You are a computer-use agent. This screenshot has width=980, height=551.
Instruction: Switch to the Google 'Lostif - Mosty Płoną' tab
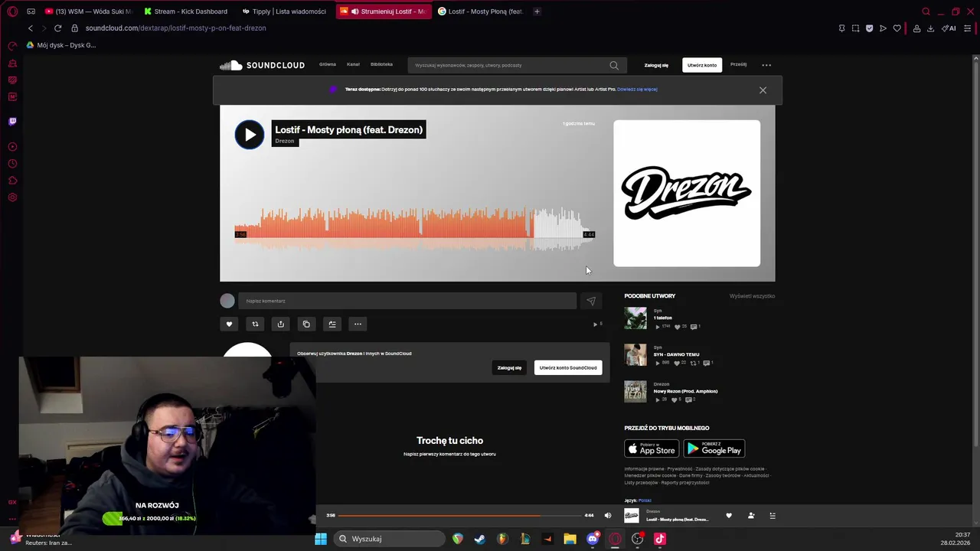click(x=481, y=11)
